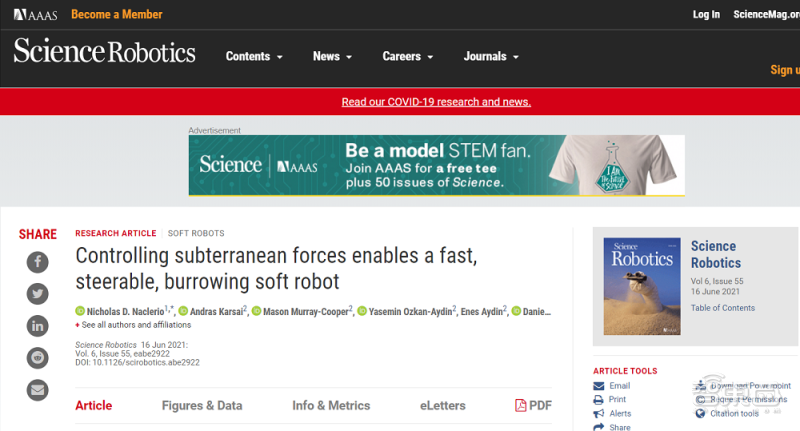Click the Alerts megaphone icon
Image resolution: width=800 pixels, height=431 pixels.
(x=598, y=414)
